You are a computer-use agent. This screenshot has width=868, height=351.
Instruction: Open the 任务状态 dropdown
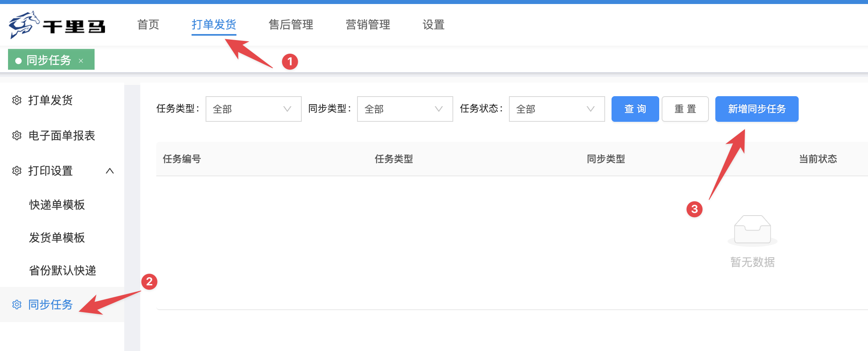pyautogui.click(x=557, y=109)
